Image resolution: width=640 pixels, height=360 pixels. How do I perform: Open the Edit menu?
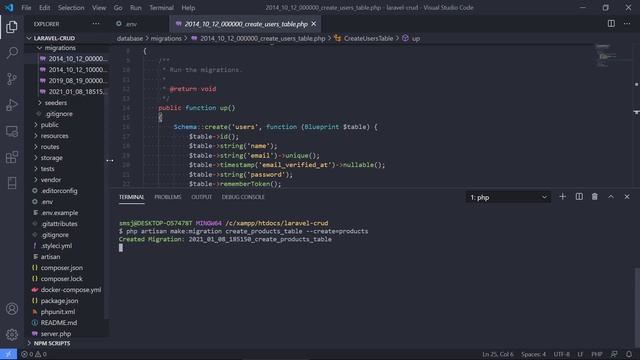pos(44,8)
